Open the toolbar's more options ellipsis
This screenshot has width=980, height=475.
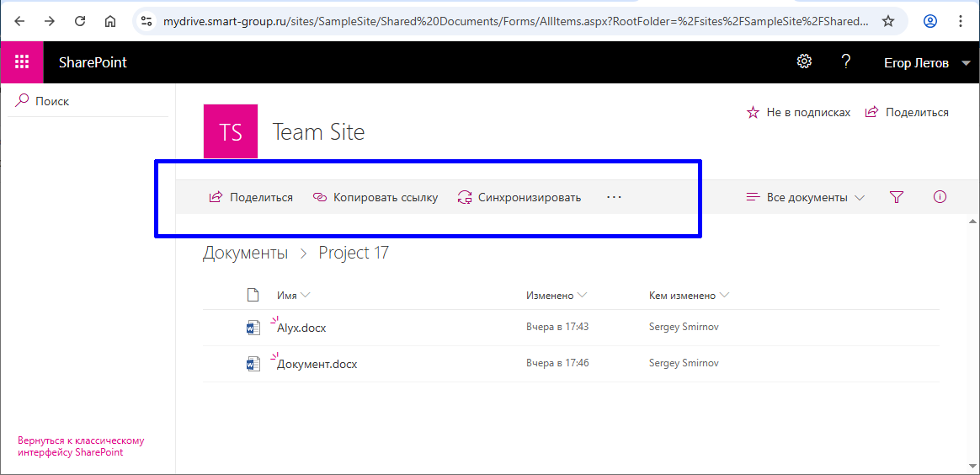coord(614,197)
